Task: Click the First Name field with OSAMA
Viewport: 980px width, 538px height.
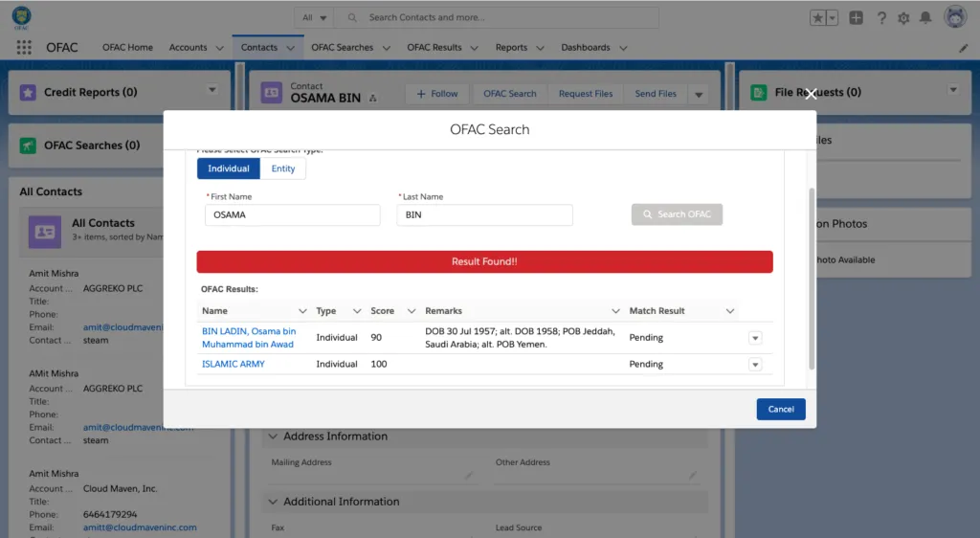Action: click(x=293, y=215)
